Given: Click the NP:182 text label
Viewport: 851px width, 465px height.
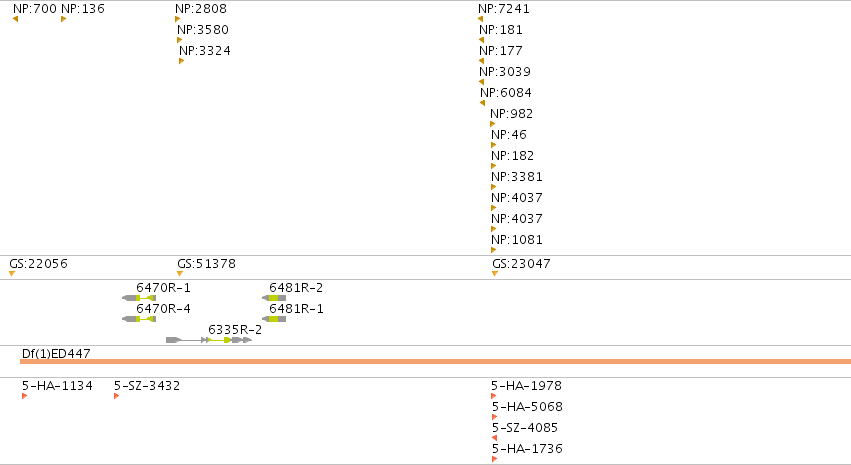Looking at the screenshot, I should click(513, 156).
